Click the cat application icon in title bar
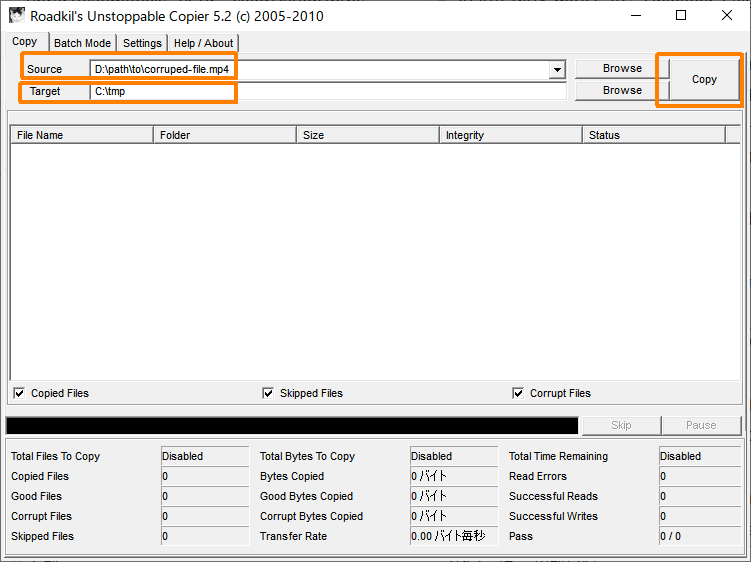751x562 pixels. point(17,15)
